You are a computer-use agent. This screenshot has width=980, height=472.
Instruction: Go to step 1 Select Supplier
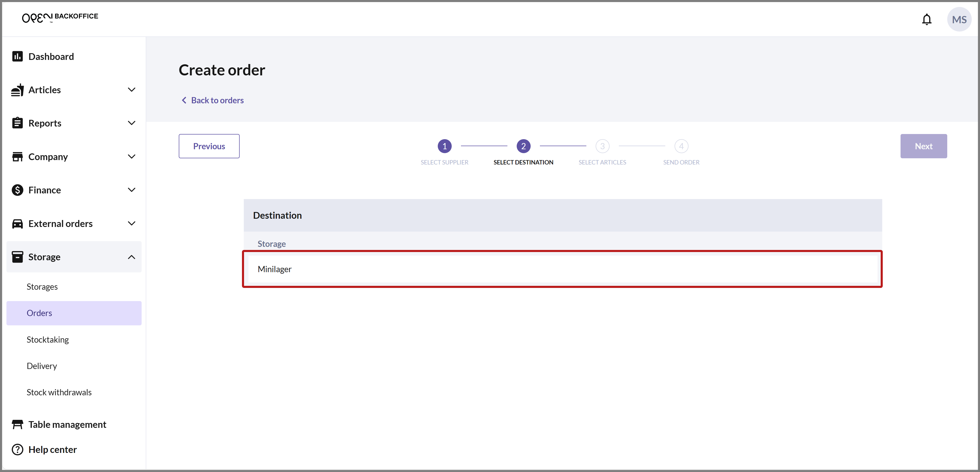444,146
